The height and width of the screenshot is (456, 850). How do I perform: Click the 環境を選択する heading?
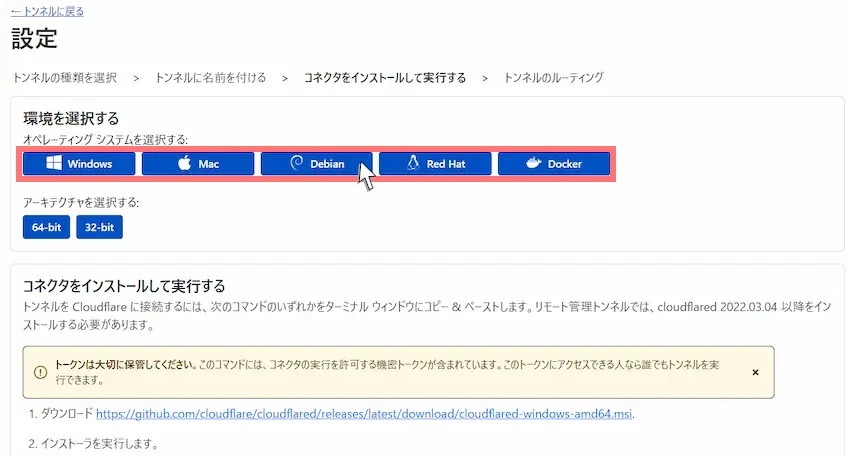[71, 118]
